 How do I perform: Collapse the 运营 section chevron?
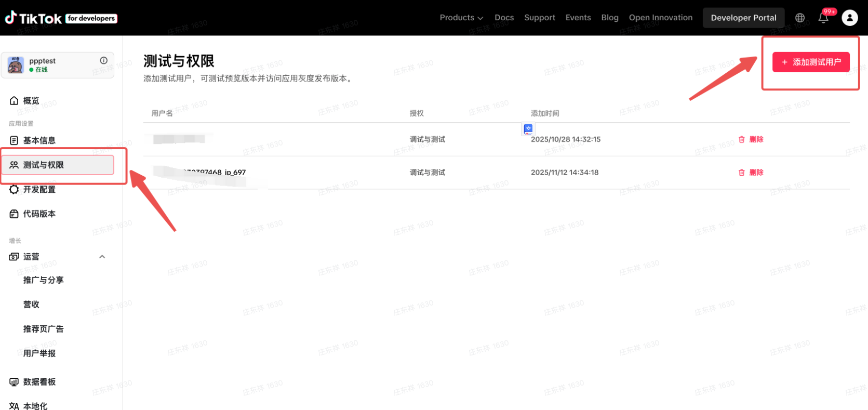102,257
